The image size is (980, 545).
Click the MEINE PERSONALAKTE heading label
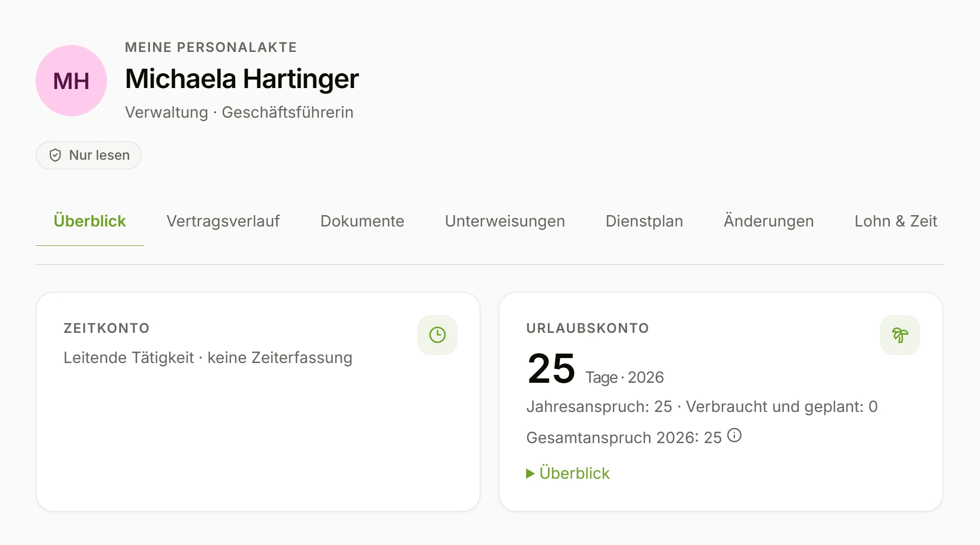pyautogui.click(x=211, y=47)
